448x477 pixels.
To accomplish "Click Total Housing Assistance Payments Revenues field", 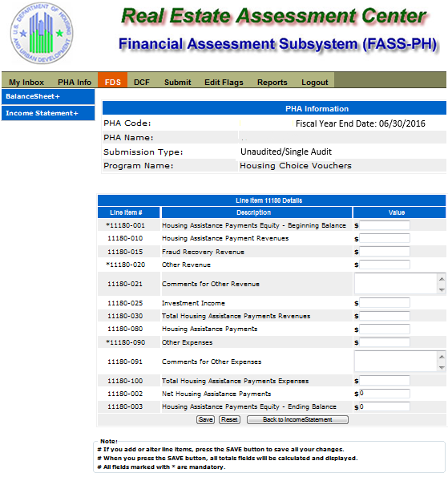I will coord(385,316).
